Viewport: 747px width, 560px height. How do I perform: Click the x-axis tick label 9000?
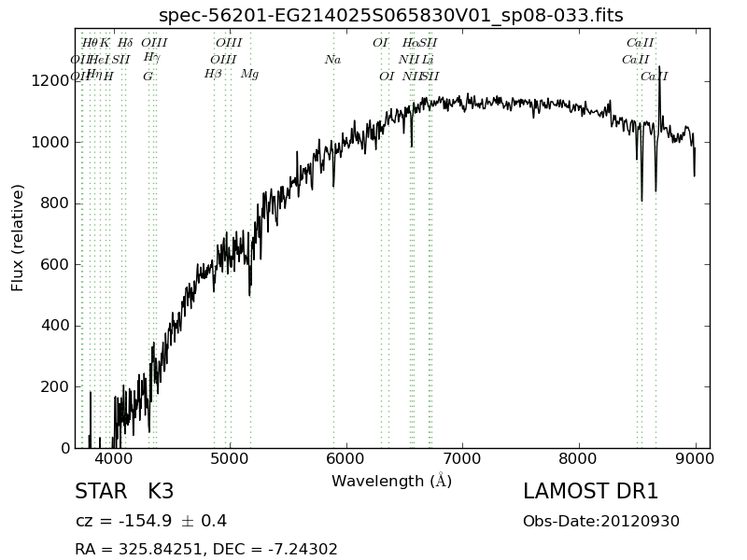[696, 458]
